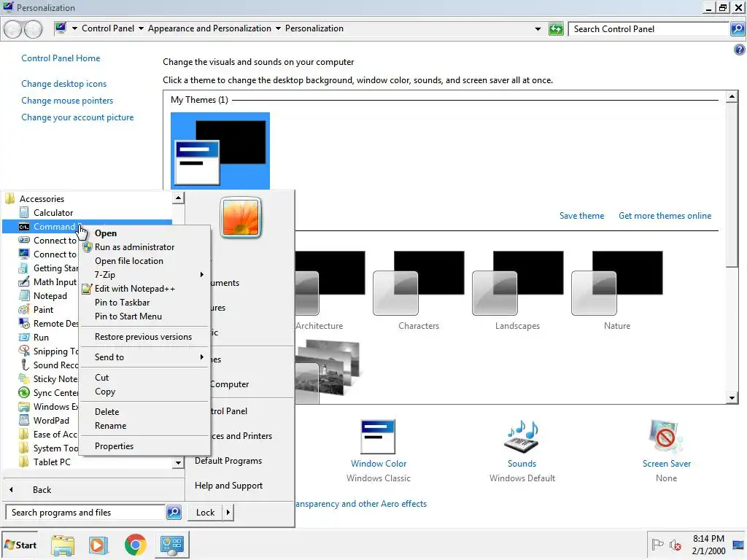Choose Open from the context menu
Viewport: 747px width, 560px height.
pos(105,233)
